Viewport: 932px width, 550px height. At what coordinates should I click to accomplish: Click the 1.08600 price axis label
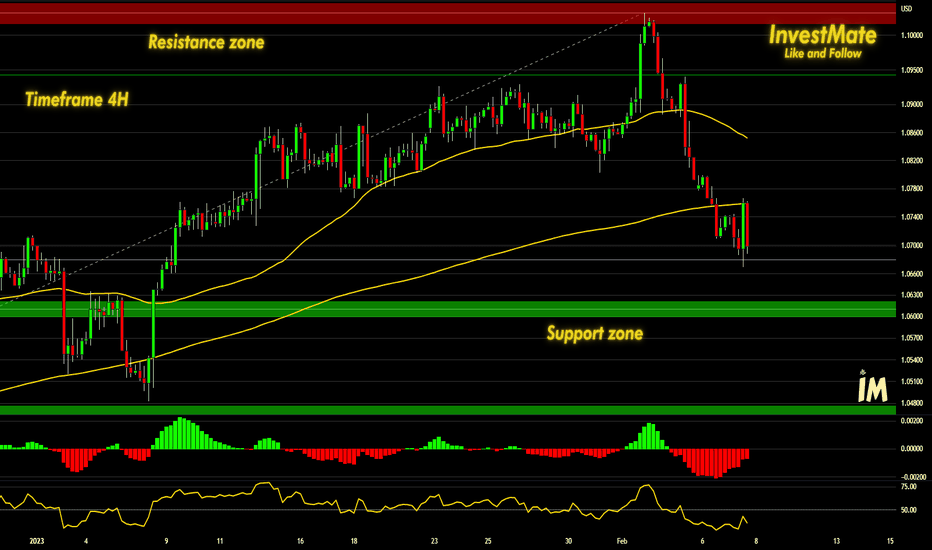pyautogui.click(x=912, y=133)
